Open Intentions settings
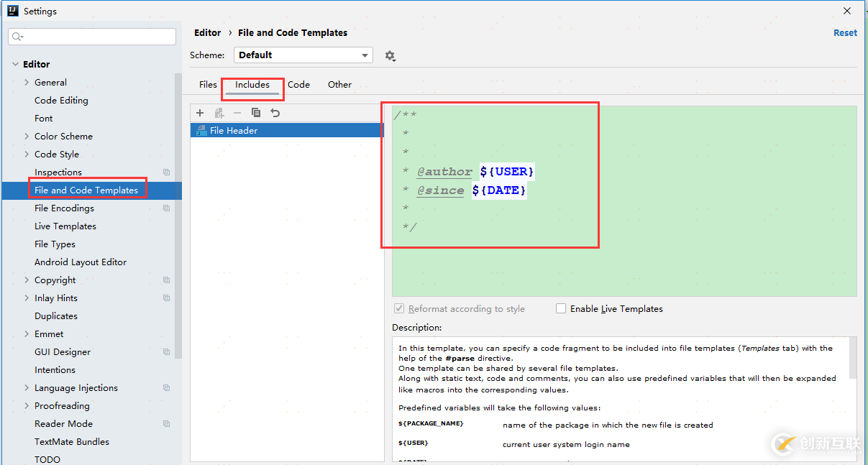Screen dimensions: 868x465 click(x=55, y=370)
